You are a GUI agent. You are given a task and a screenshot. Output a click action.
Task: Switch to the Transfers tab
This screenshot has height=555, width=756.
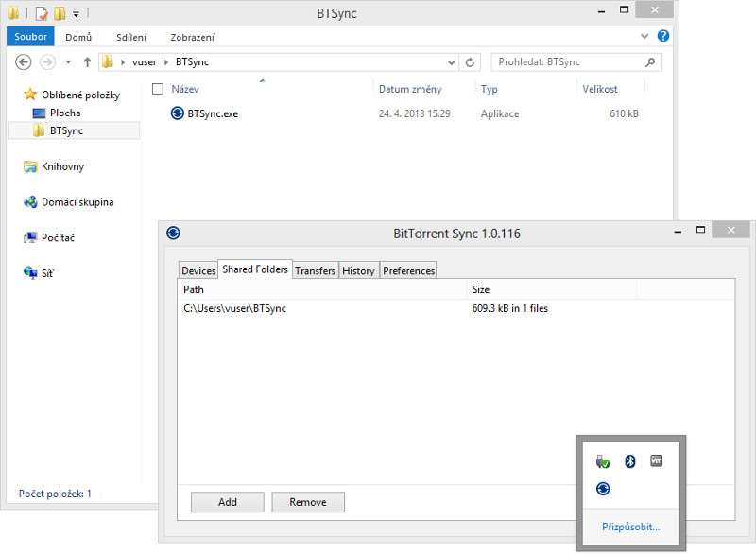tap(315, 270)
